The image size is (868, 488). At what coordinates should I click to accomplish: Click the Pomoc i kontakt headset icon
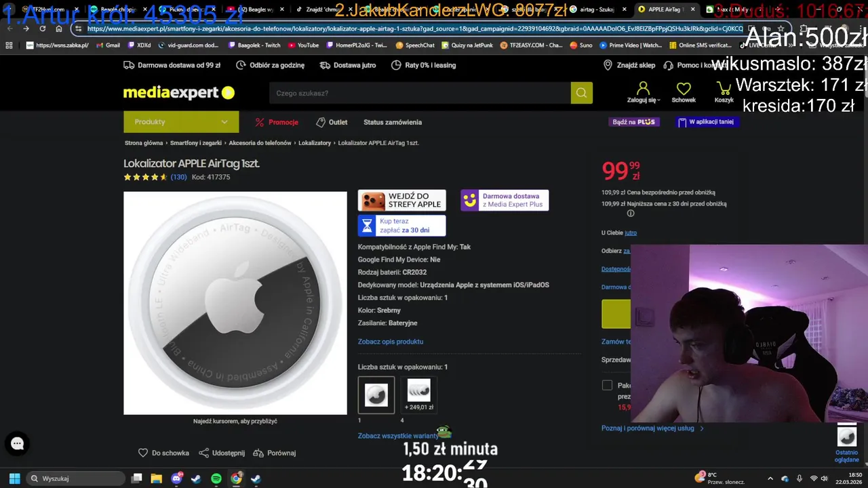668,65
